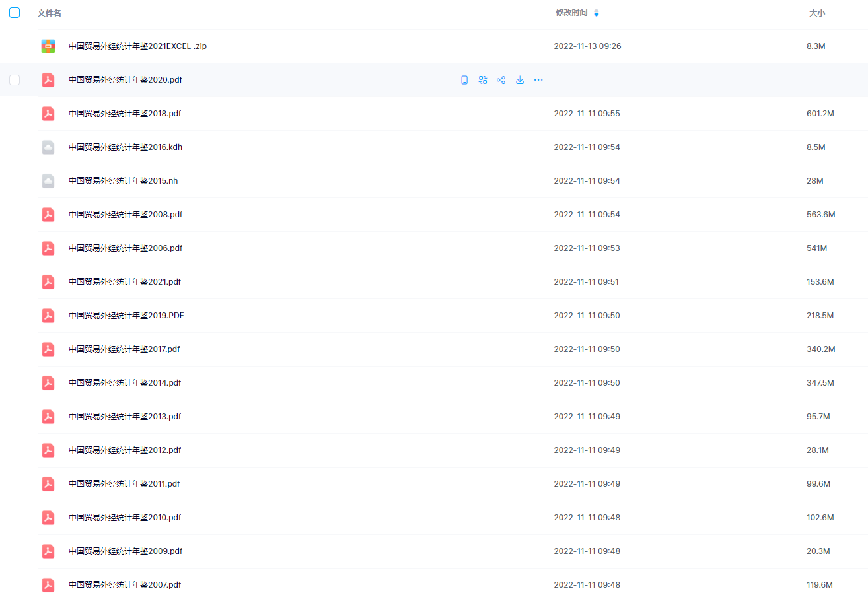The width and height of the screenshot is (868, 597).
Task: Open file 中国贸易外经统计年鉴2007.pdf
Action: 125,585
